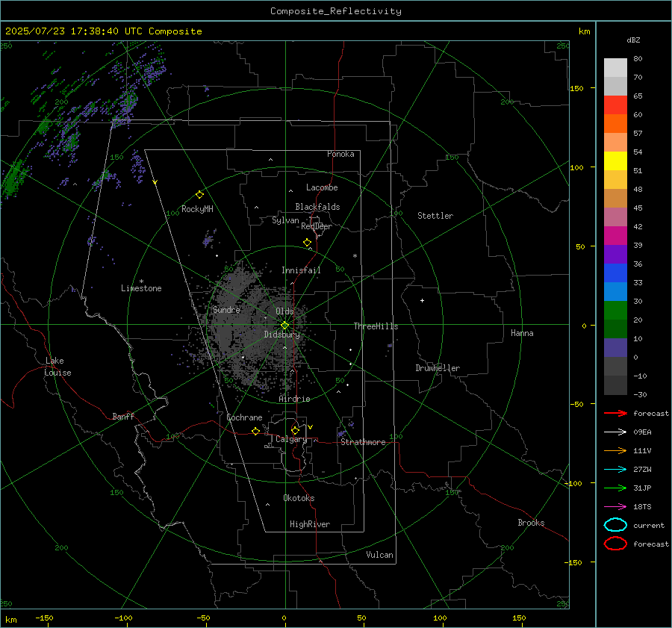
Task: Click the white 09EA arrow icon
Action: click(x=615, y=432)
